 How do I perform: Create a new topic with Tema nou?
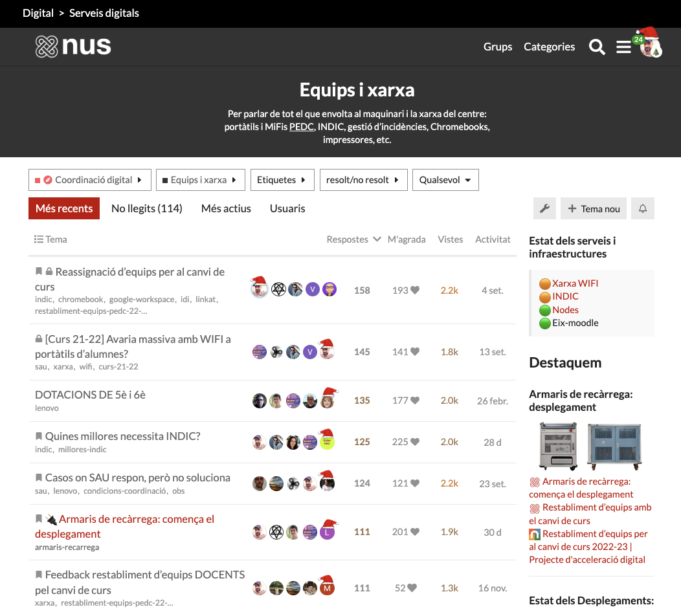coord(594,208)
